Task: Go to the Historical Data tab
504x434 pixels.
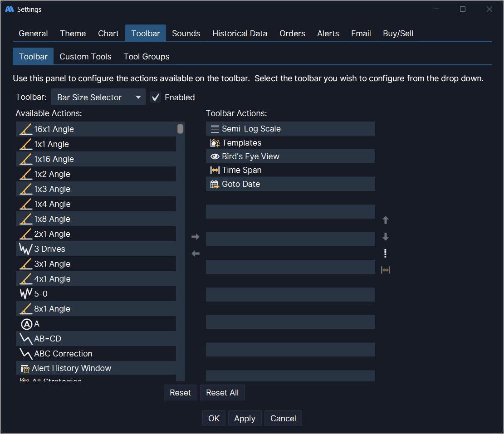Action: [x=240, y=34]
